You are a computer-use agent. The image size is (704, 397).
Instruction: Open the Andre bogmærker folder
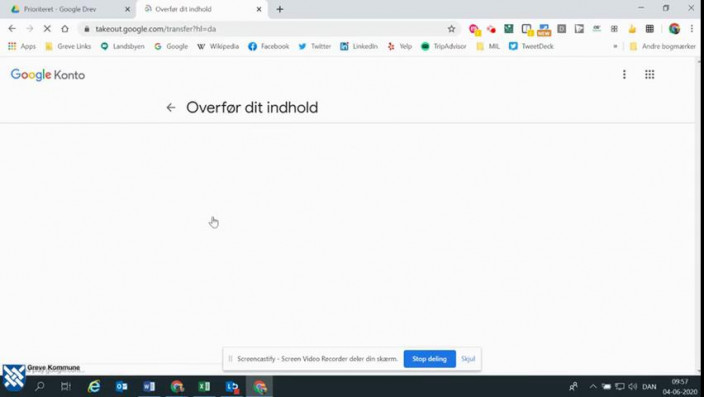coord(662,46)
